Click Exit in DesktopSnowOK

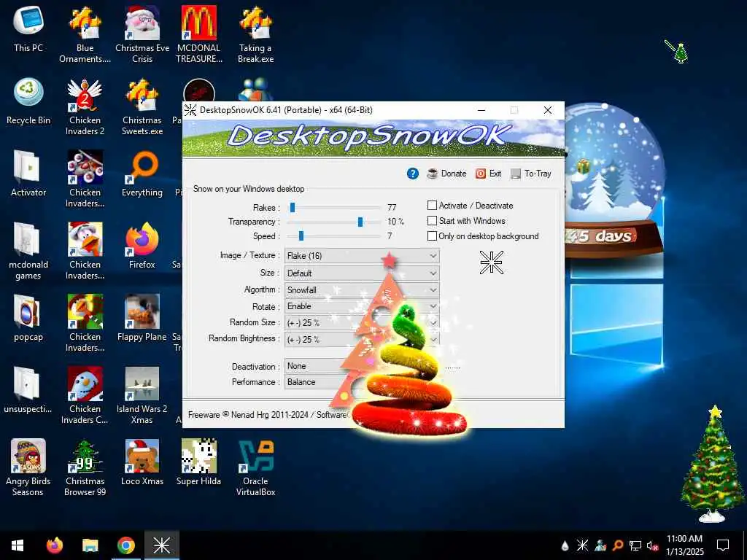(488, 174)
